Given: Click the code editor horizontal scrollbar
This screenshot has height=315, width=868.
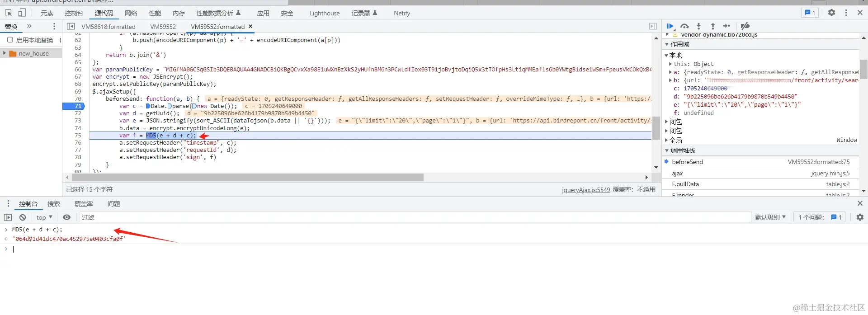Looking at the screenshot, I should [x=248, y=177].
